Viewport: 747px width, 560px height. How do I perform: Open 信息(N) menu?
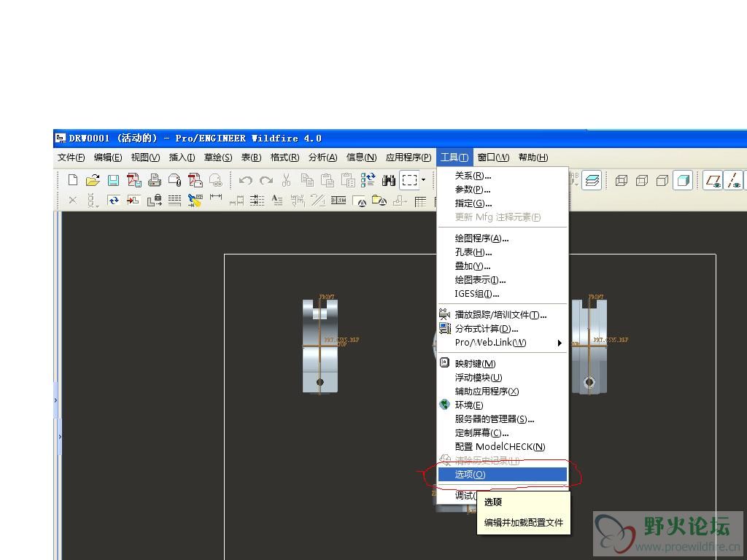tap(361, 157)
